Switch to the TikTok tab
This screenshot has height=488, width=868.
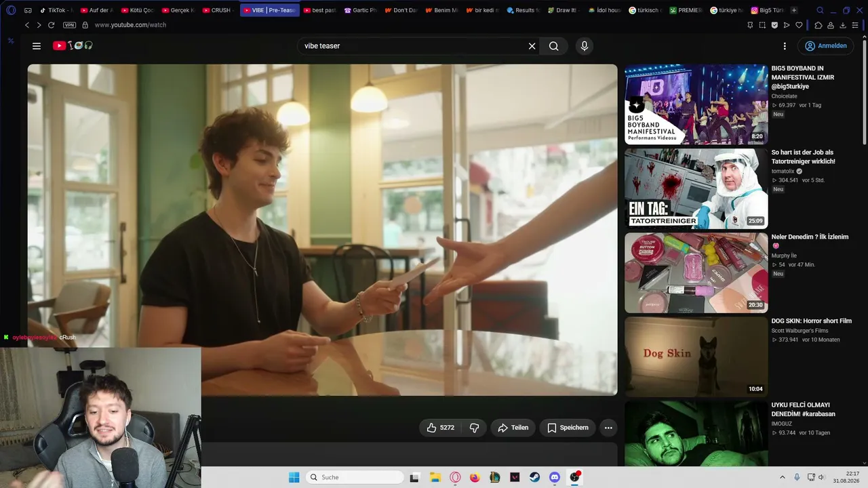click(56, 10)
